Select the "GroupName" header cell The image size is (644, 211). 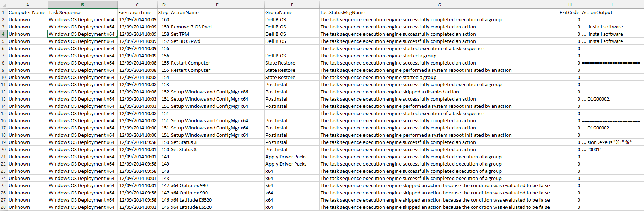pyautogui.click(x=292, y=12)
